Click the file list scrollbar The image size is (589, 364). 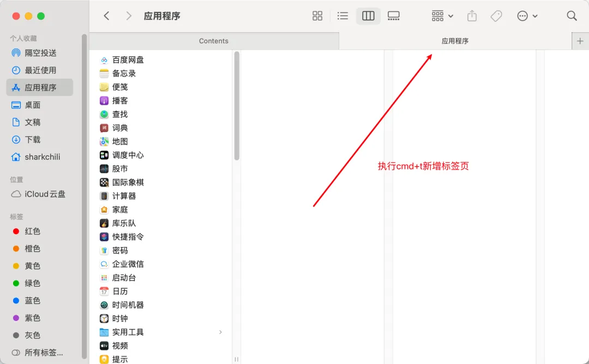tap(237, 106)
